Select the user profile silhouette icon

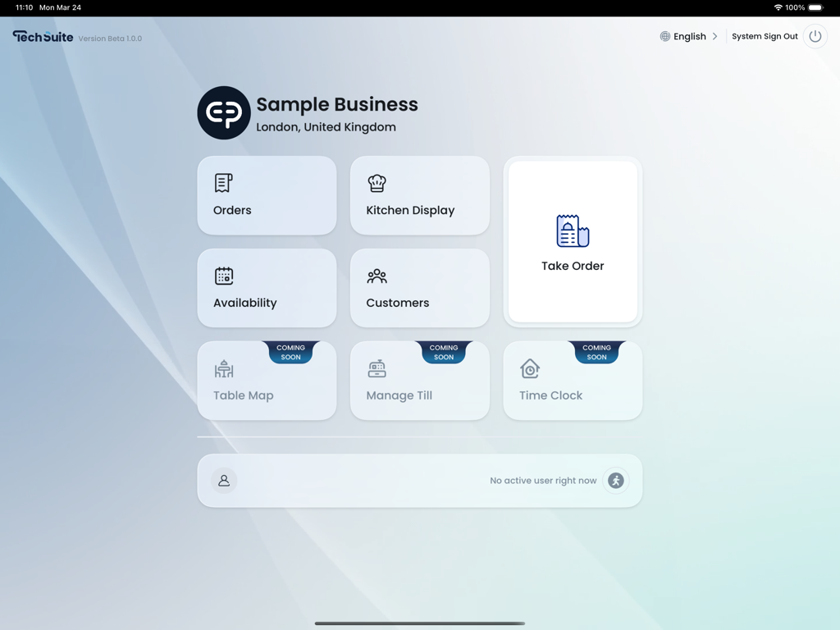[x=224, y=481]
